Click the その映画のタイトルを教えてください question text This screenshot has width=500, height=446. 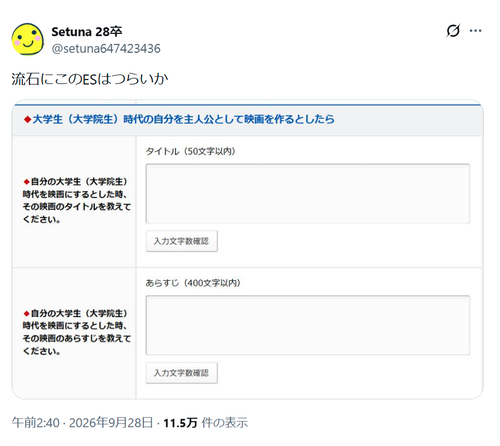[76, 213]
